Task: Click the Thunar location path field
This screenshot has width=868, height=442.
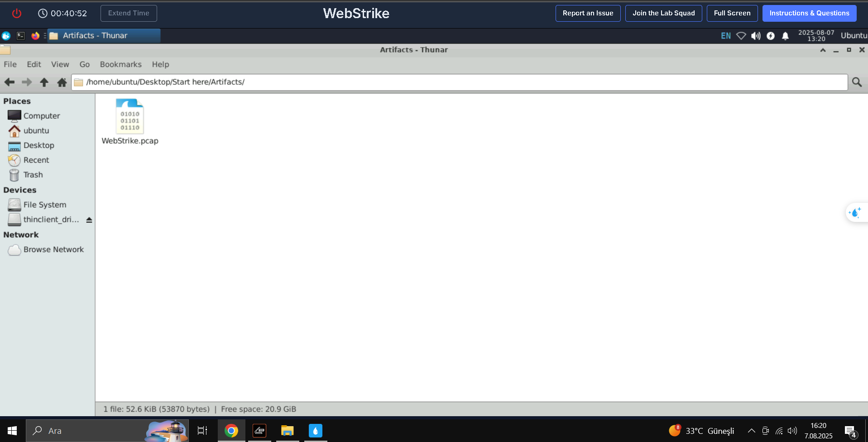Action: [x=460, y=82]
